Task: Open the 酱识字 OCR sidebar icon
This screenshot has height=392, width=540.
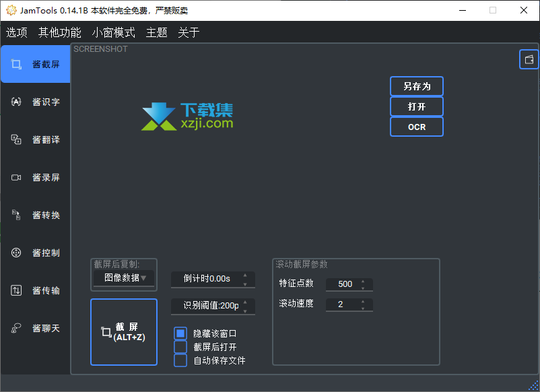Action: coord(16,102)
